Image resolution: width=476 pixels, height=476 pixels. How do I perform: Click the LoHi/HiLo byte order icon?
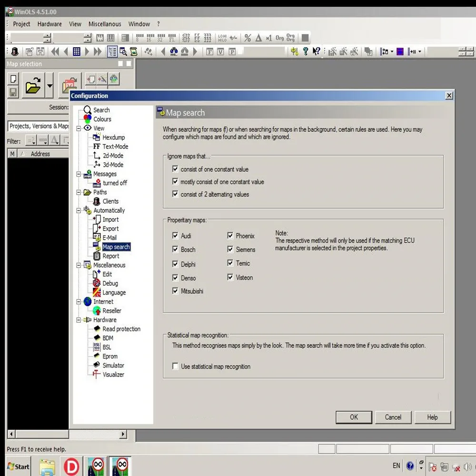[222, 38]
